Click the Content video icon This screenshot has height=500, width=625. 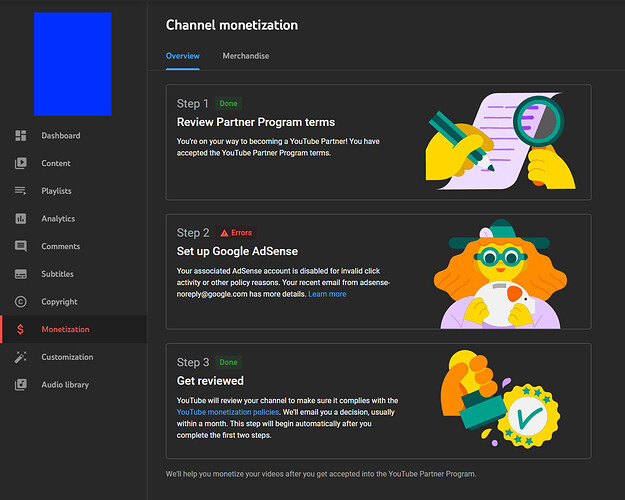point(21,163)
